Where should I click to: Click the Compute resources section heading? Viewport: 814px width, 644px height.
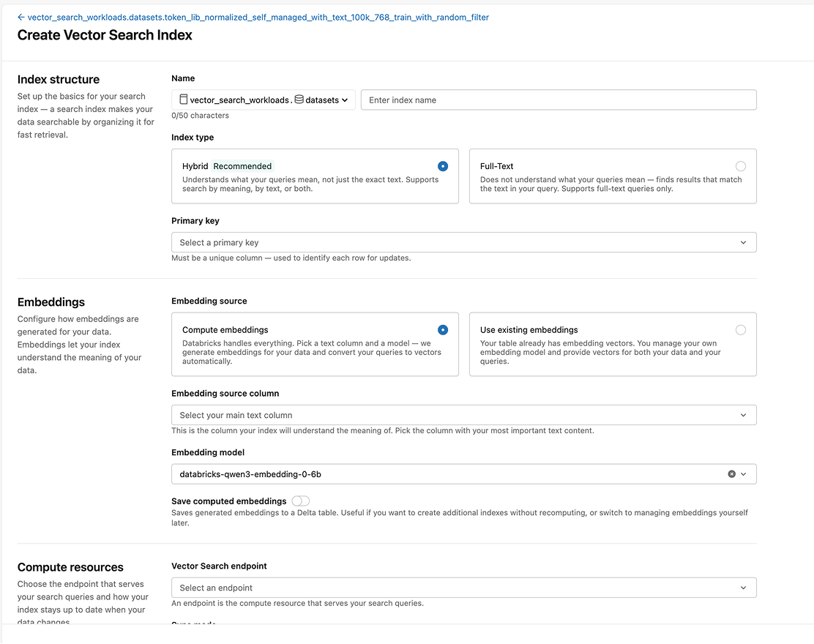pos(70,567)
